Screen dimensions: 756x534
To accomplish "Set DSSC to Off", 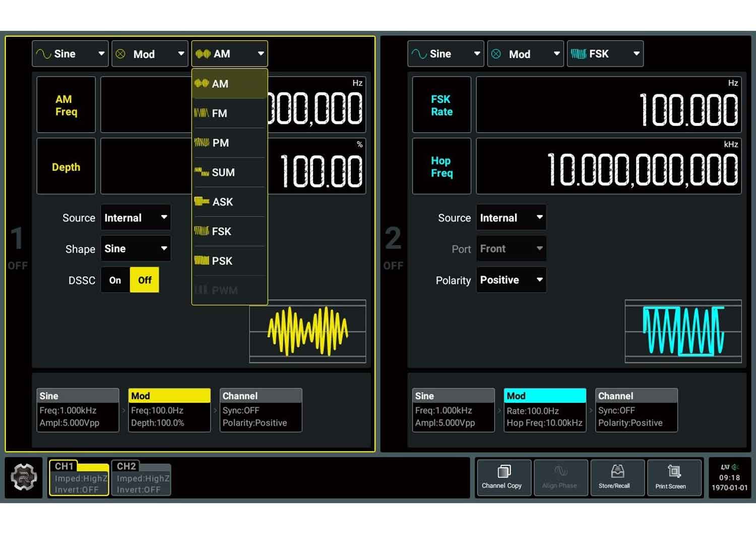I will pyautogui.click(x=145, y=280).
